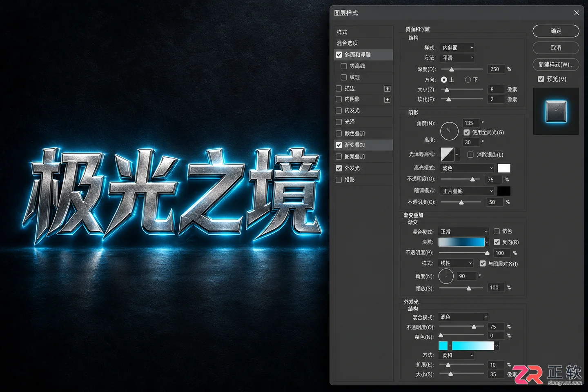The width and height of the screenshot is (588, 392).
Task: Click the 取消 button
Action: (556, 48)
